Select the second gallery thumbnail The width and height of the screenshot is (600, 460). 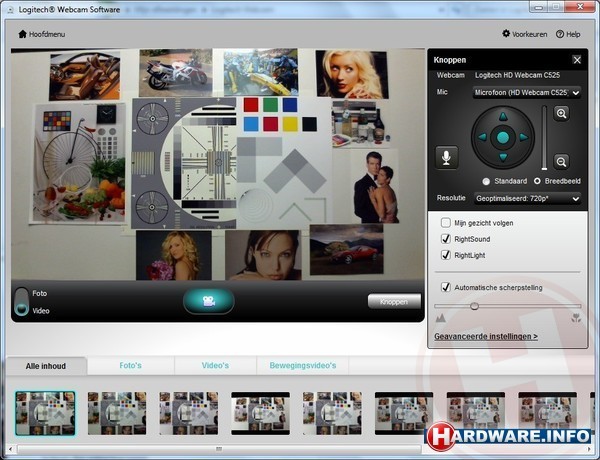[117, 413]
